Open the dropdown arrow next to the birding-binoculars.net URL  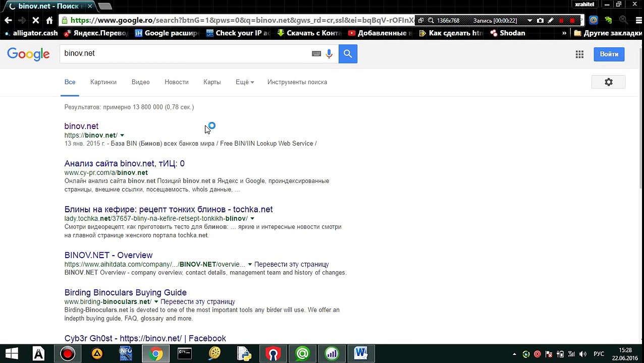tap(156, 302)
